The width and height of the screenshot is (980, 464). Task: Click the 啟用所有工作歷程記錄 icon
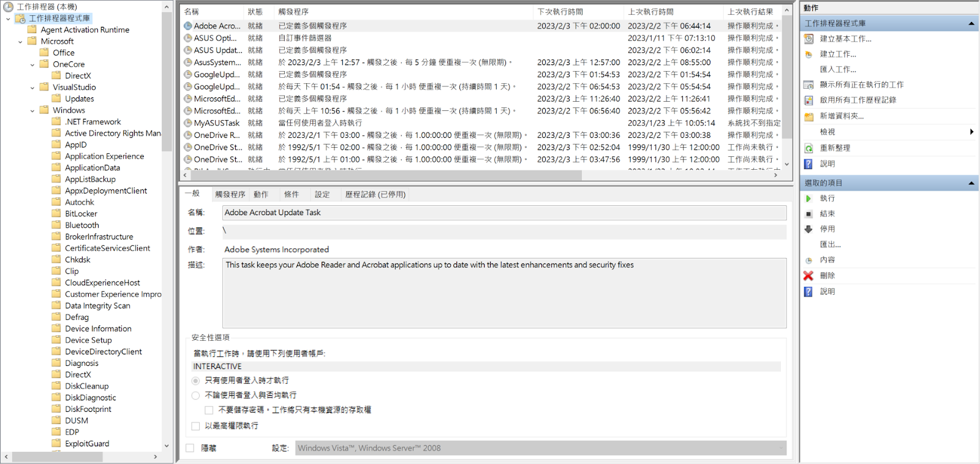(x=809, y=100)
